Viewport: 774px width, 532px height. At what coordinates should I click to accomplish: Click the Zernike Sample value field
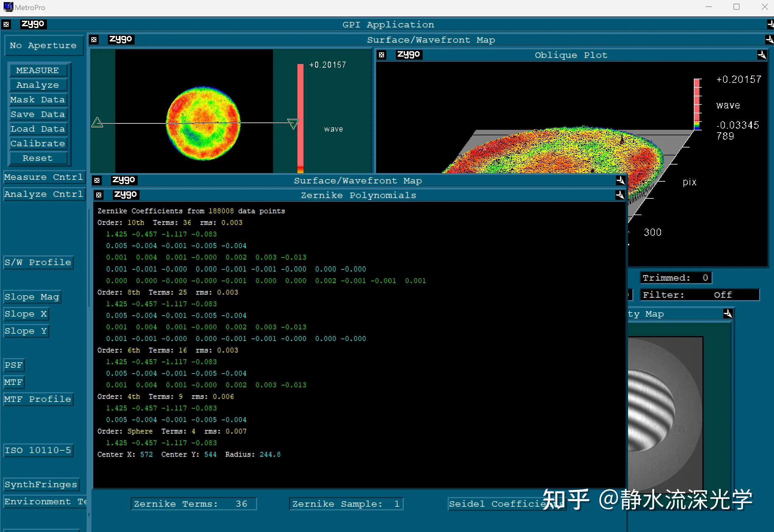tap(346, 504)
